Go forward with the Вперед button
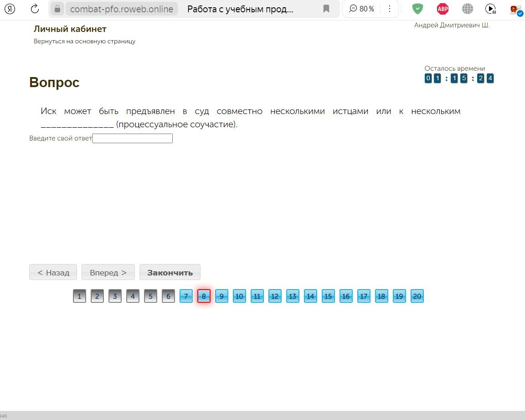Image resolution: width=525 pixels, height=420 pixels. tap(108, 272)
